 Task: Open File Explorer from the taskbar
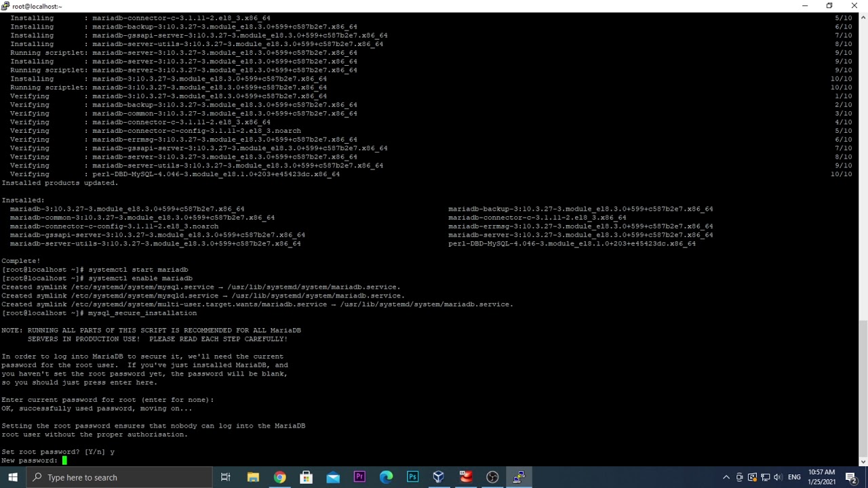tap(253, 477)
